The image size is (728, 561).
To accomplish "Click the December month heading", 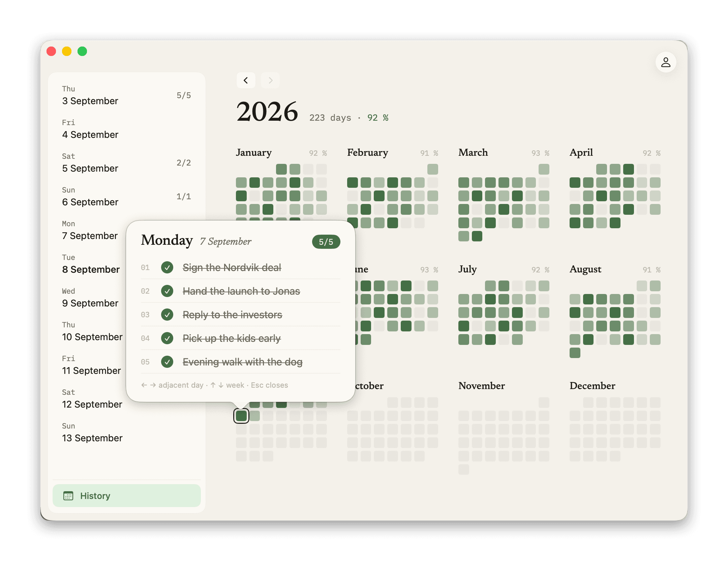I will (x=592, y=386).
